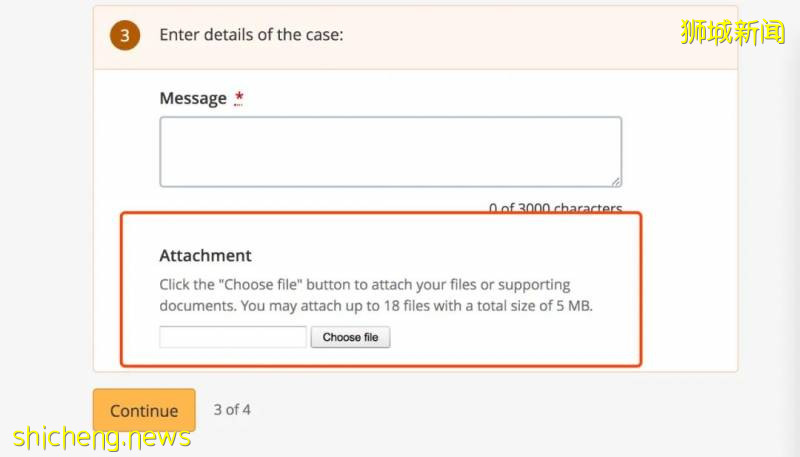Focus the attachment file name field

(233, 337)
